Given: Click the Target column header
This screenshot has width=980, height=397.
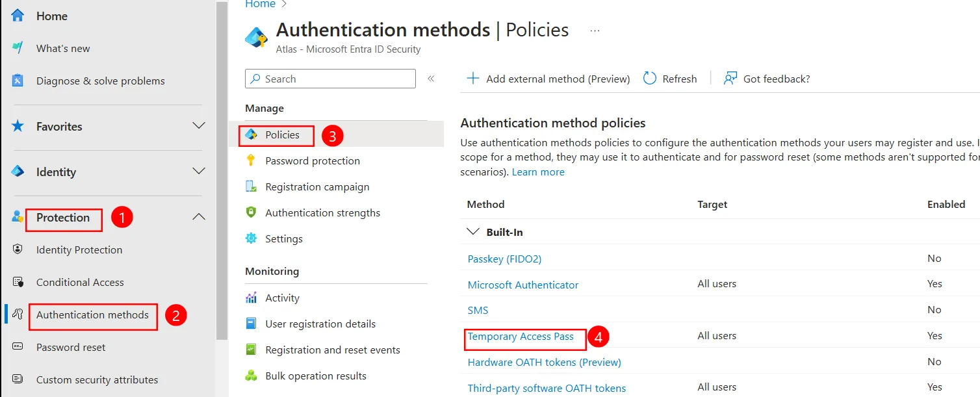Looking at the screenshot, I should 712,204.
